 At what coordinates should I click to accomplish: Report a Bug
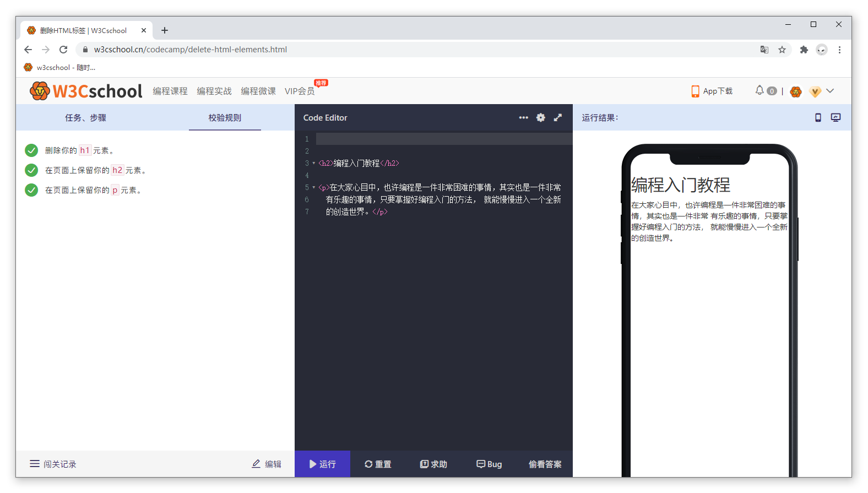(489, 464)
